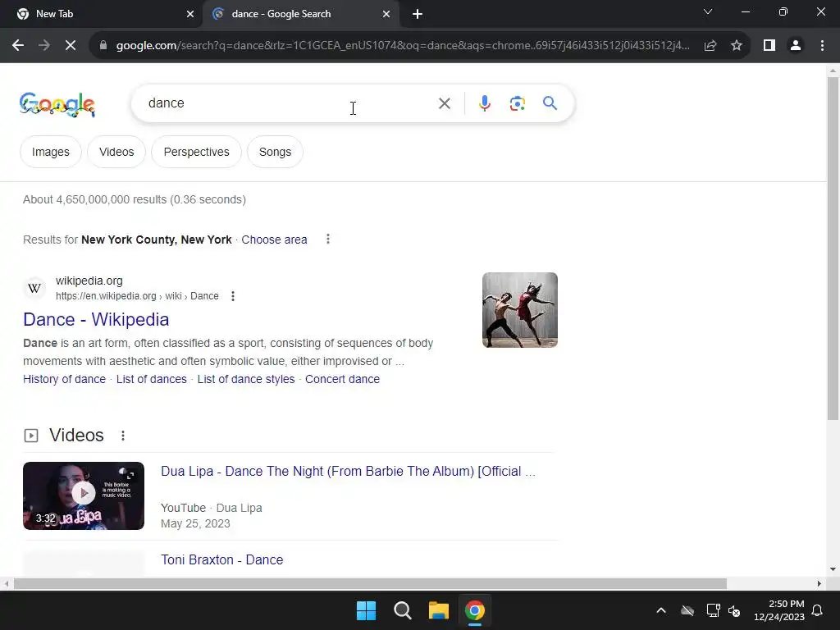Share this page icon in address bar
Screen dimensions: 840x630
(710, 46)
